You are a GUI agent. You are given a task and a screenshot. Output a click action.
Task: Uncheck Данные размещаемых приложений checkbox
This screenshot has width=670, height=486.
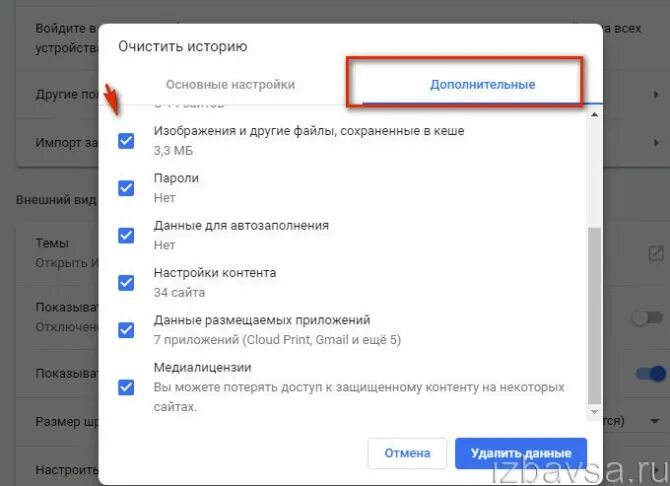[x=126, y=330]
